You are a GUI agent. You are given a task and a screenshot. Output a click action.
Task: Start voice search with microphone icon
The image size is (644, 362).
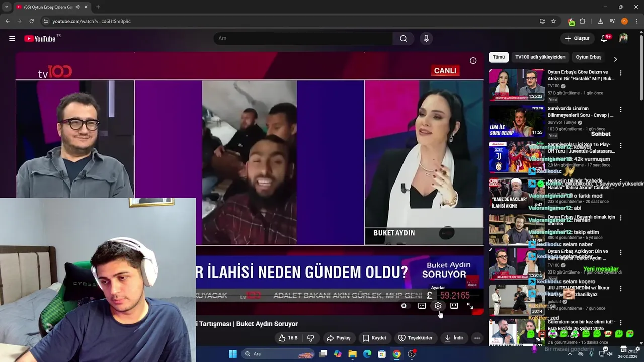pos(426,39)
